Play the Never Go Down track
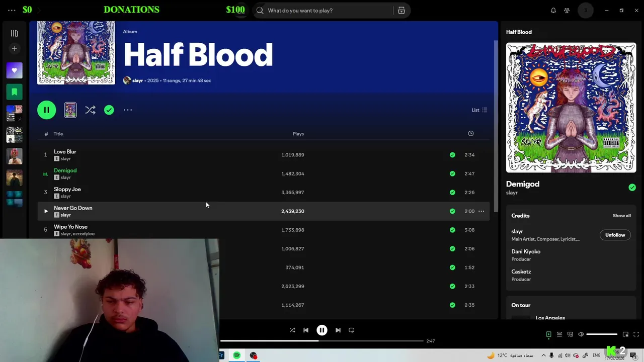 click(x=46, y=211)
